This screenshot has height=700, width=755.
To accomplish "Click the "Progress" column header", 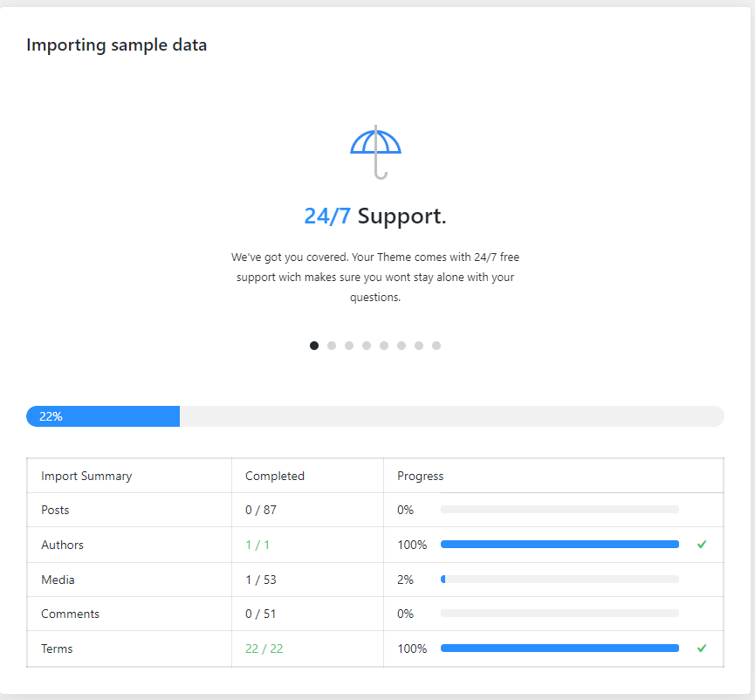I will click(421, 477).
